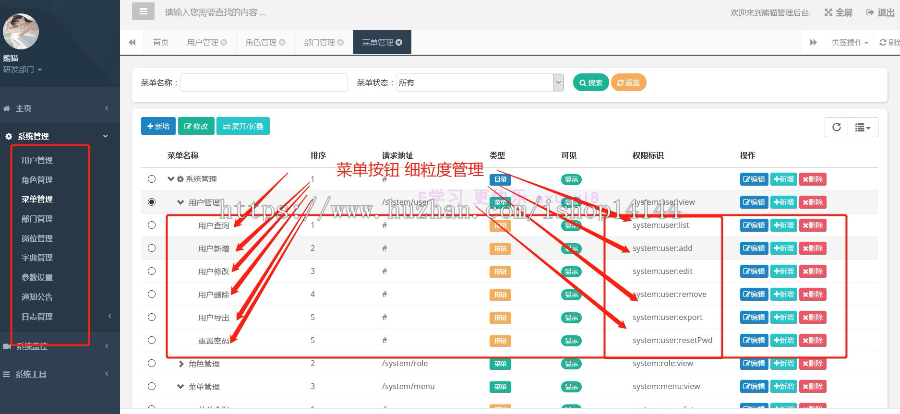Collapse the 系统管理 sidebar menu
900x414 pixels.
click(60, 136)
